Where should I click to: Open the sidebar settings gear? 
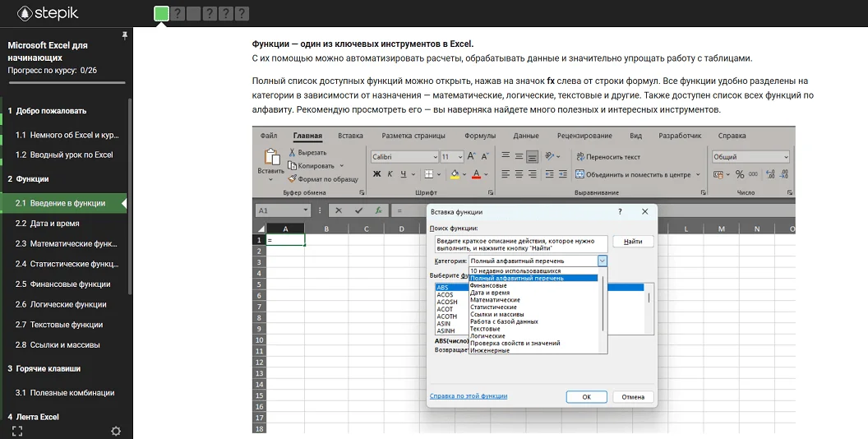click(116, 431)
